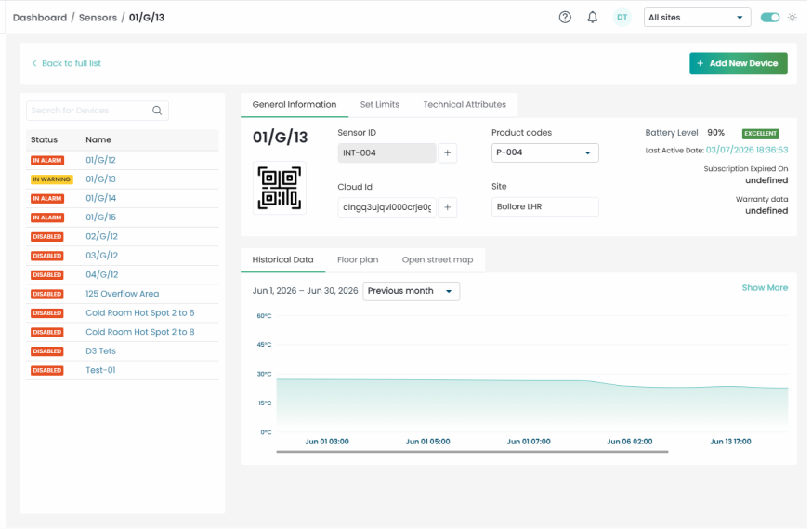Screen dimensions: 812x529
Task: Click the Cloud Id text field
Action: point(386,207)
